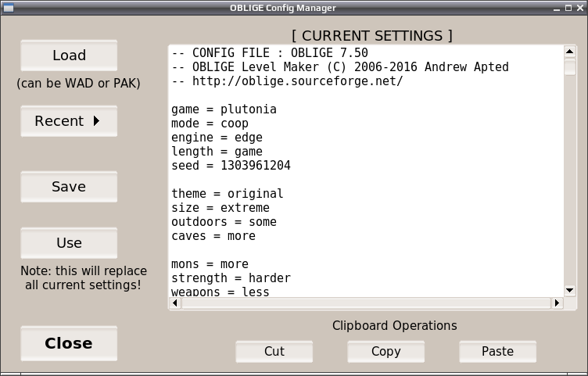Viewport: 588px width, 376px height.
Task: Click the line 'mode = coop'
Action: [210, 124]
